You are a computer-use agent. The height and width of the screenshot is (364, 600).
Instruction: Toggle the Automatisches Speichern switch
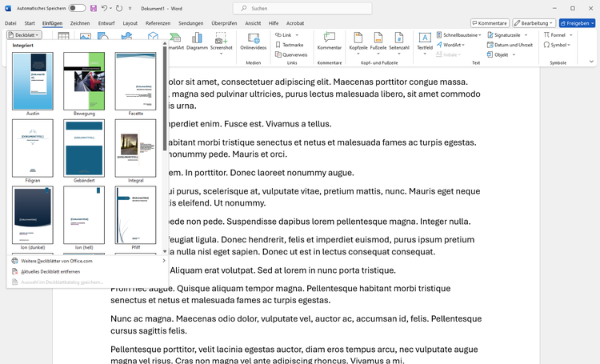pos(77,8)
